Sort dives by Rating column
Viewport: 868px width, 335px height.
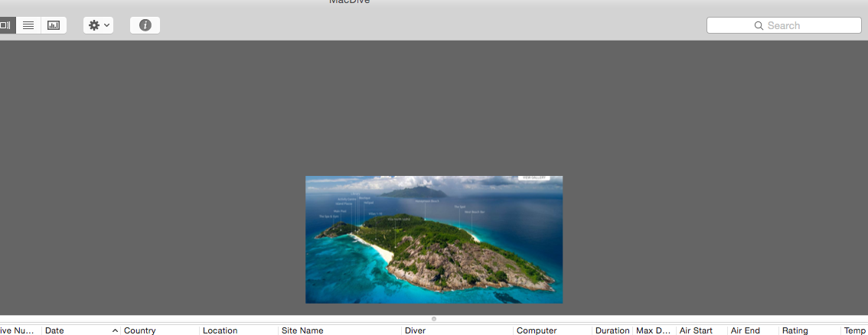808,330
